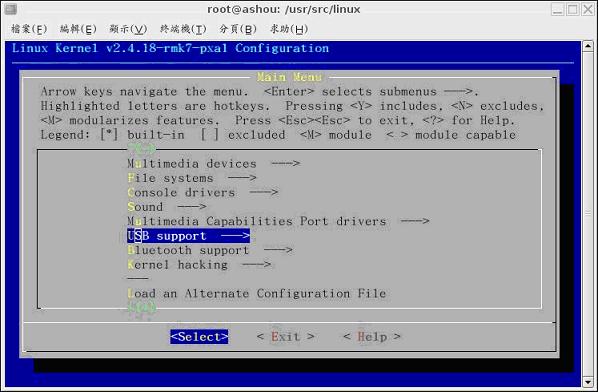Close the terminal window
This screenshot has height=392, width=598.
(588, 9)
